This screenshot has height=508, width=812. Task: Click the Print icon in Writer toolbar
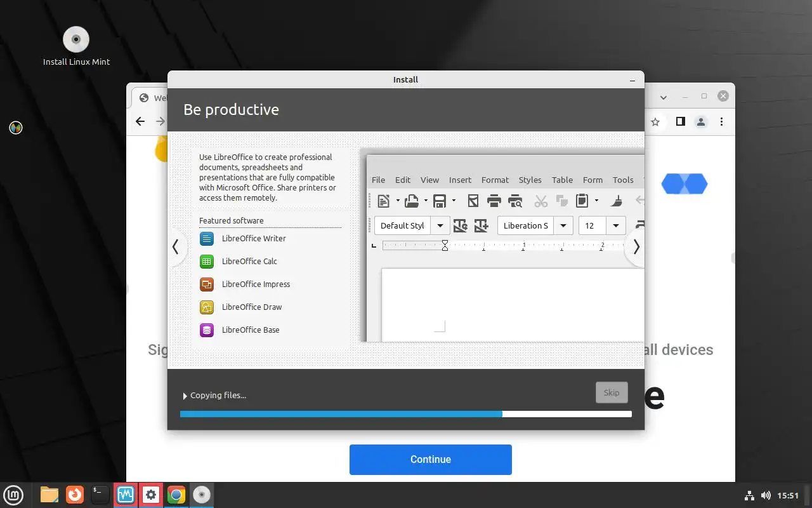pos(494,201)
